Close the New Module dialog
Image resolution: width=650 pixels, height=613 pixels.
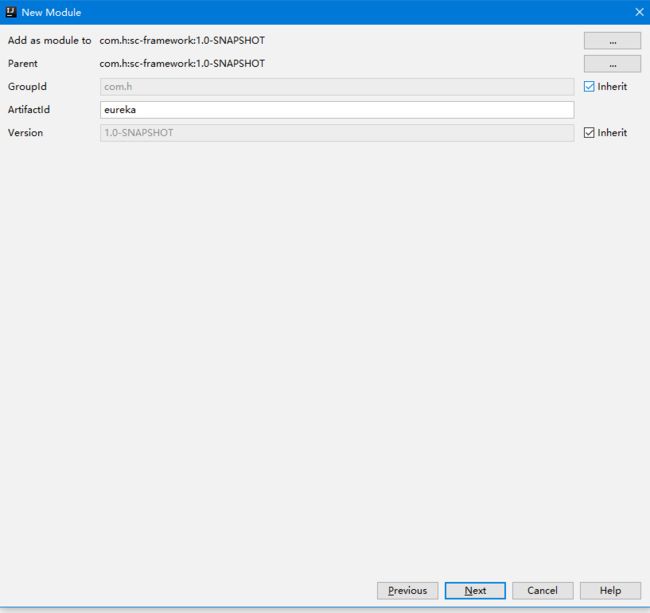click(639, 12)
